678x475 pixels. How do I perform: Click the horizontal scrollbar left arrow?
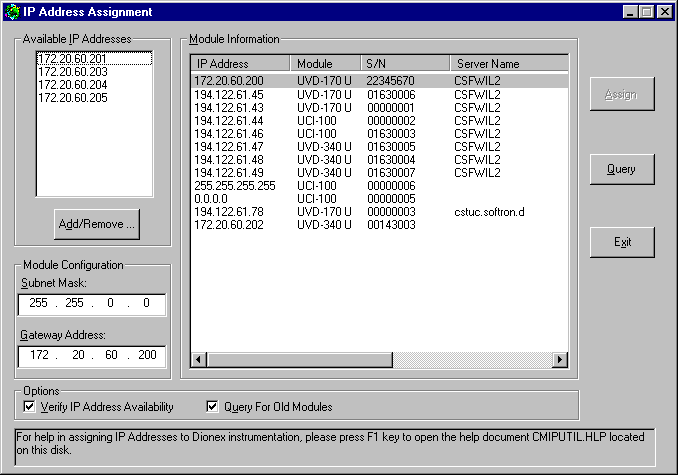[198, 360]
